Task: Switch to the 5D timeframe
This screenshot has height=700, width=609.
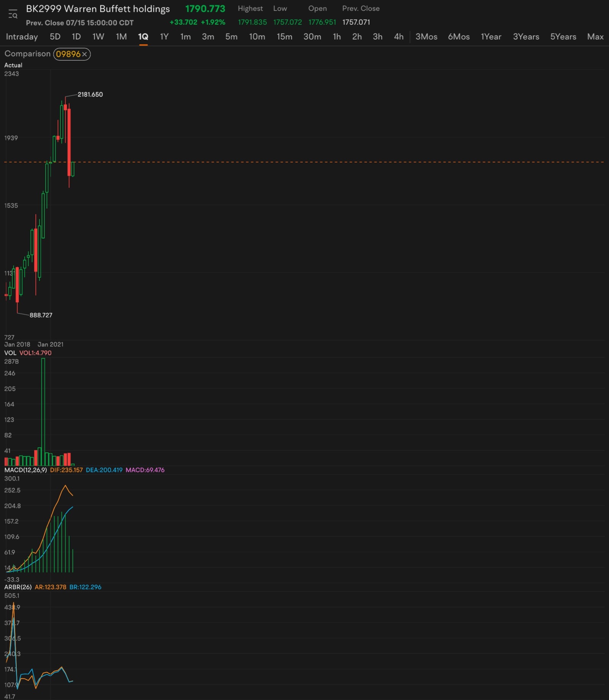Action: (x=55, y=37)
